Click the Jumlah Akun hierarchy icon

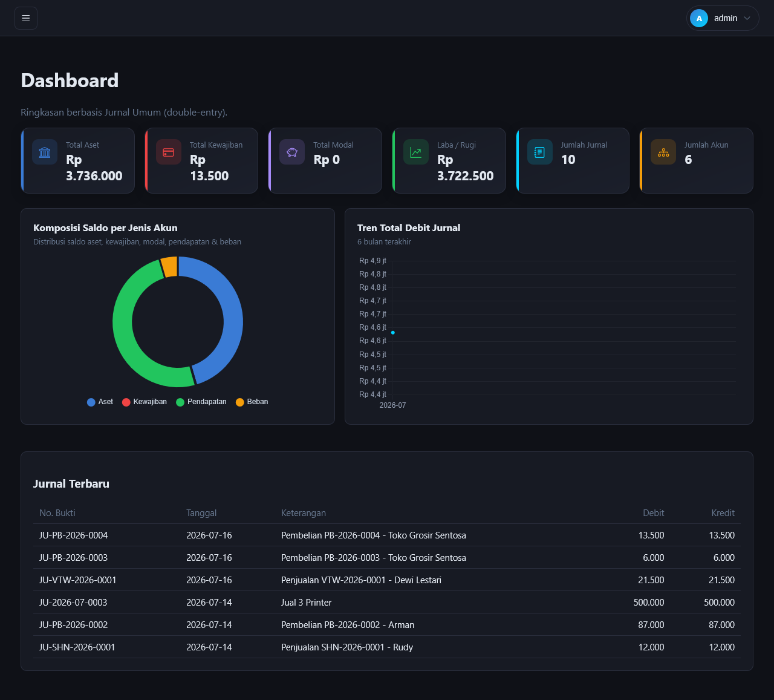pyautogui.click(x=663, y=152)
